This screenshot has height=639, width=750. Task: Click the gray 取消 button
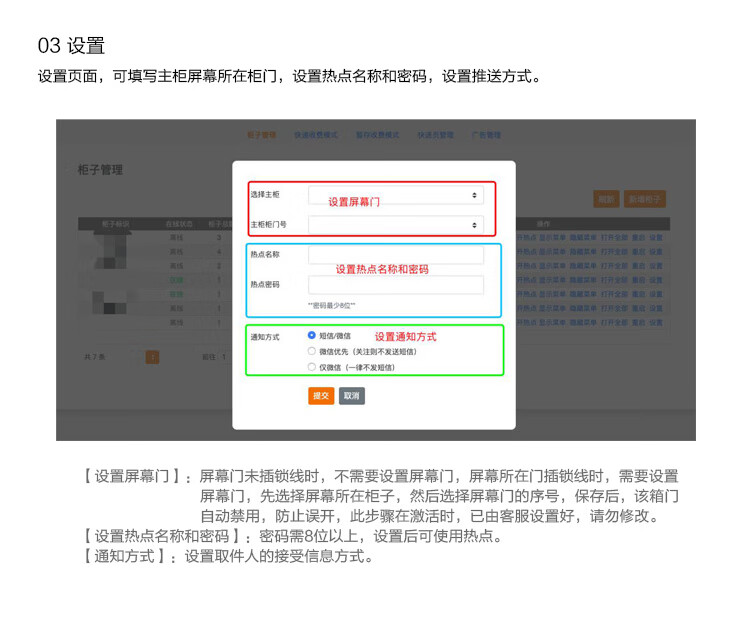[351, 396]
